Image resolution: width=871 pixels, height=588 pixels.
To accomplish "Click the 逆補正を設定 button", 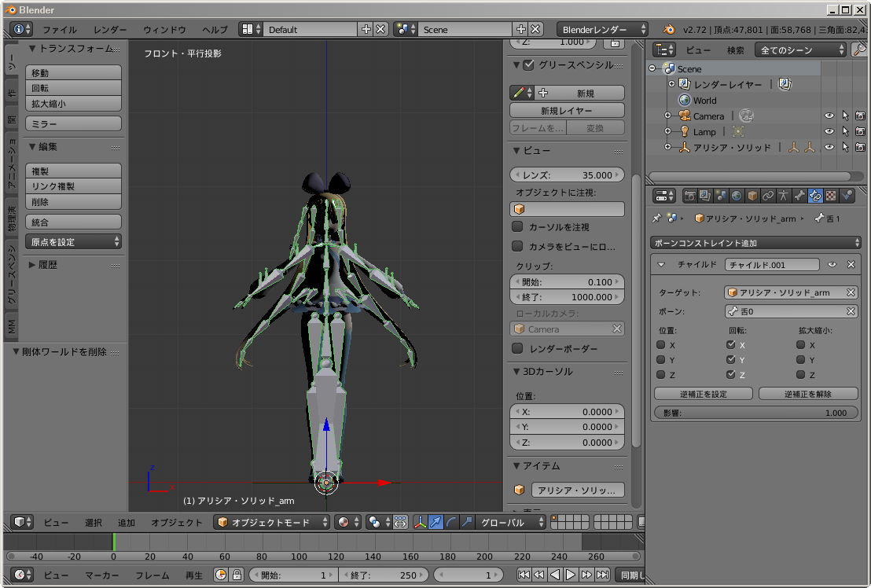I will tap(704, 394).
